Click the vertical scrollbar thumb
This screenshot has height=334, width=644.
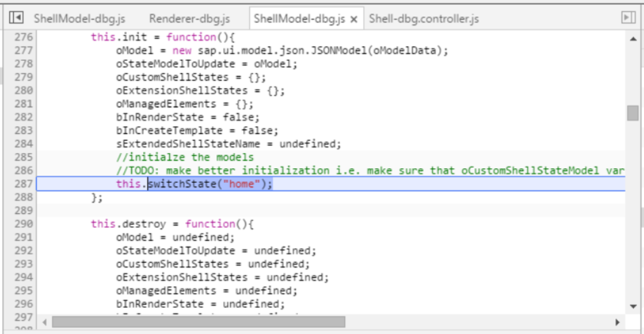pyautogui.click(x=633, y=113)
